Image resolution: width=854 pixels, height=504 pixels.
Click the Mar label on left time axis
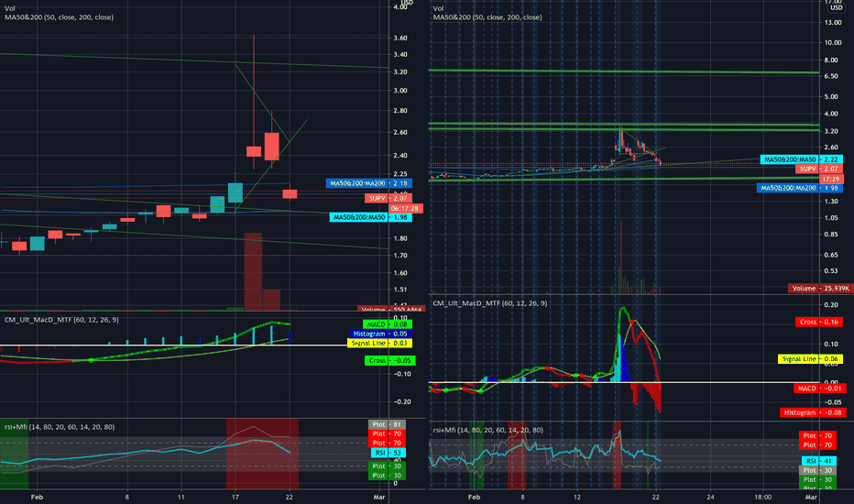click(x=379, y=497)
